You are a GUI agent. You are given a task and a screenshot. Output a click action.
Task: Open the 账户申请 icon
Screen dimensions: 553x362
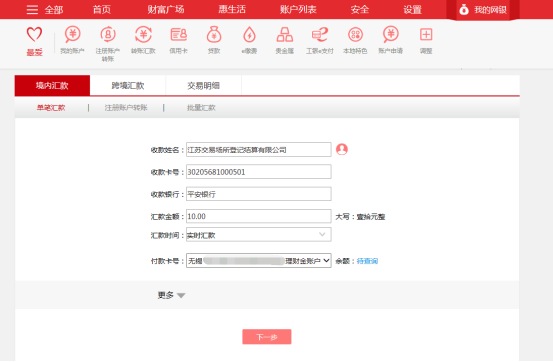click(x=391, y=35)
